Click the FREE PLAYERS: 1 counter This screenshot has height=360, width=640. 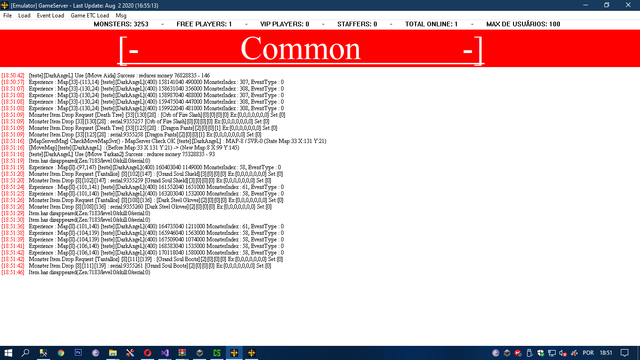point(204,24)
